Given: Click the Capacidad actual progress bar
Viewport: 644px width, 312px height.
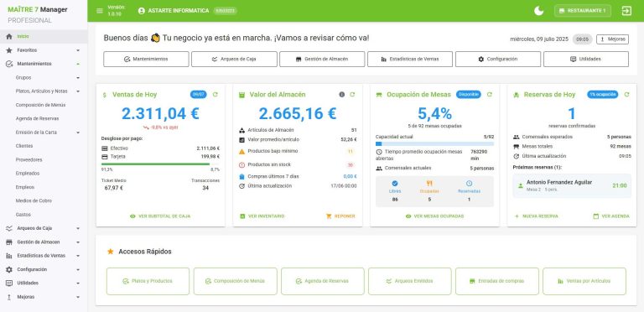Looking at the screenshot, I should tap(434, 144).
